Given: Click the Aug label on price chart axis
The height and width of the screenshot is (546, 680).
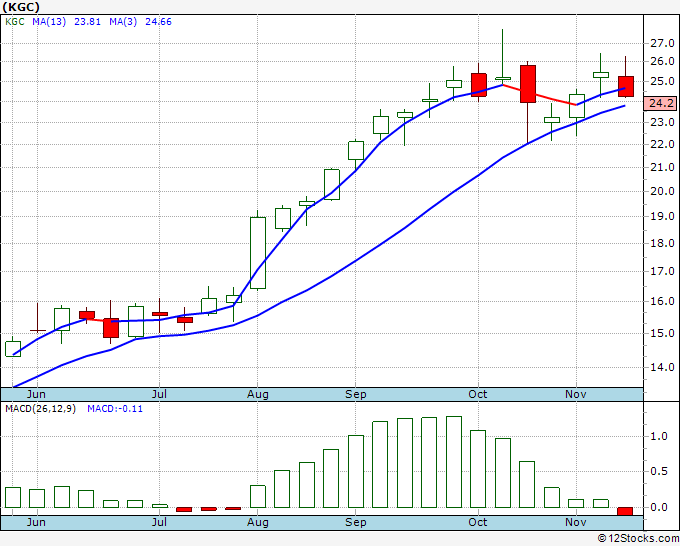Looking at the screenshot, I should pos(258,394).
